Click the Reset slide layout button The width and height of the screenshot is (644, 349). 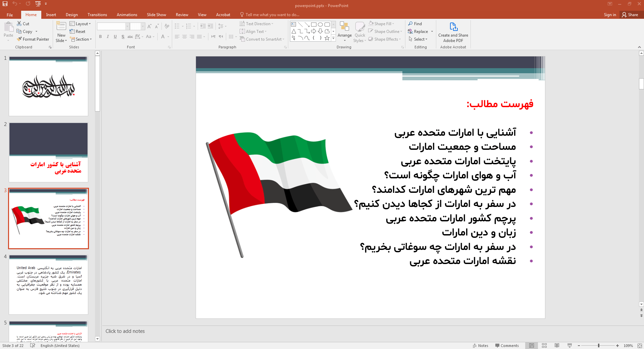[78, 32]
